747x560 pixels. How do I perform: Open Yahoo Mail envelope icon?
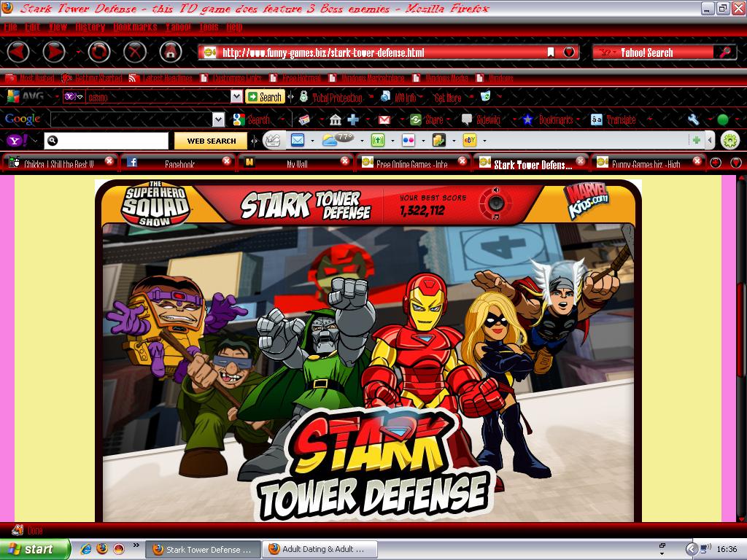(x=298, y=141)
